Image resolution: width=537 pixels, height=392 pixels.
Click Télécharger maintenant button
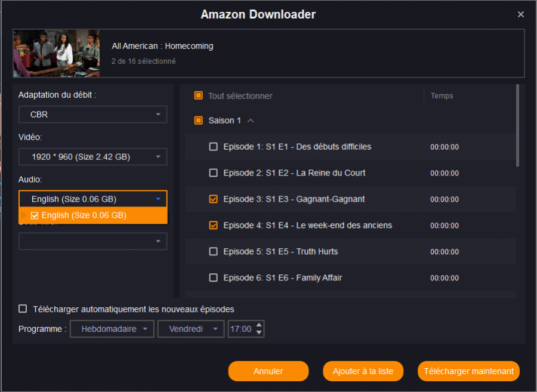[468, 371]
